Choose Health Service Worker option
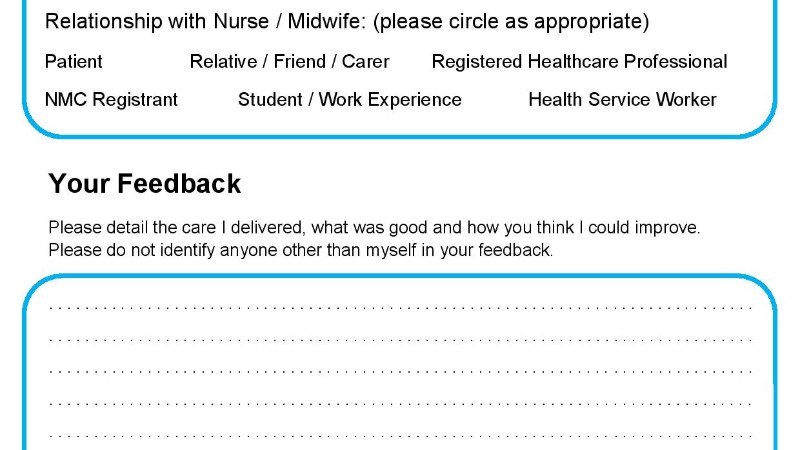Viewport: 800px width, 450px height. point(622,99)
